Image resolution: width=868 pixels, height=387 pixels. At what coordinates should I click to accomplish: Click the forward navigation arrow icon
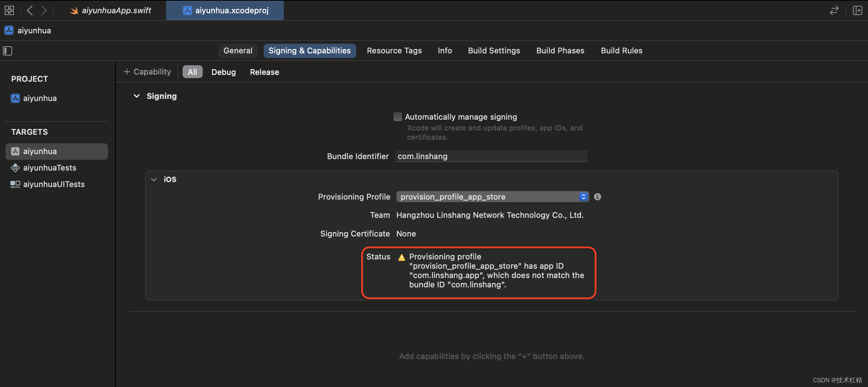(x=43, y=10)
